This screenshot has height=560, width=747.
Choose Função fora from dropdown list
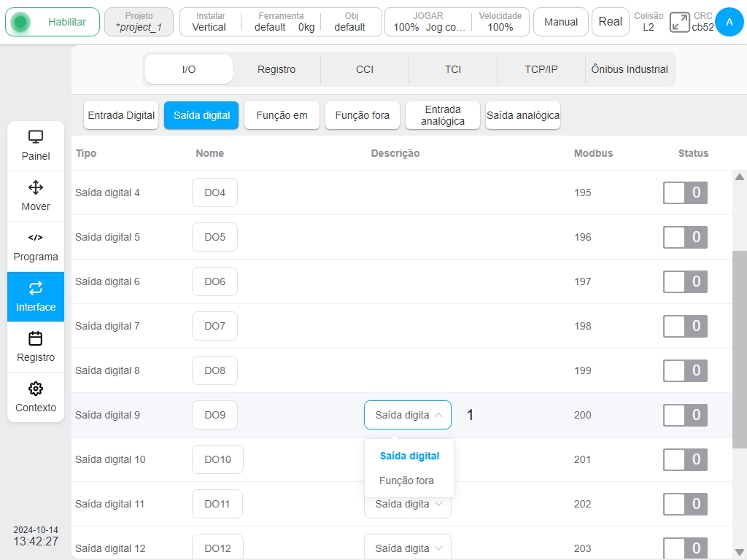pos(406,481)
